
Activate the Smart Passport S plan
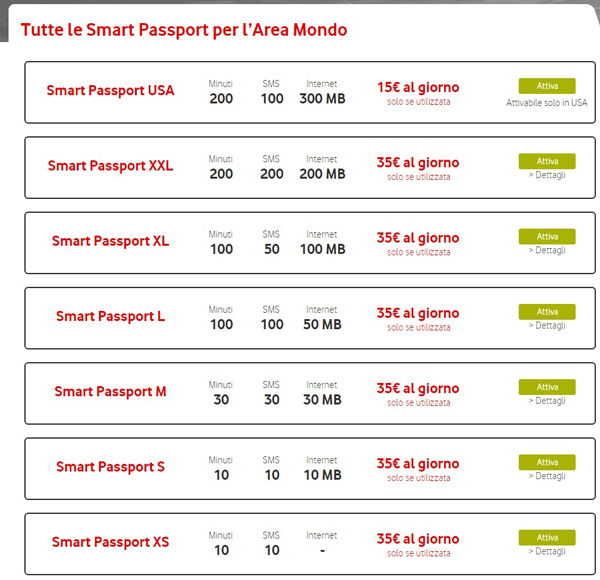point(547,462)
